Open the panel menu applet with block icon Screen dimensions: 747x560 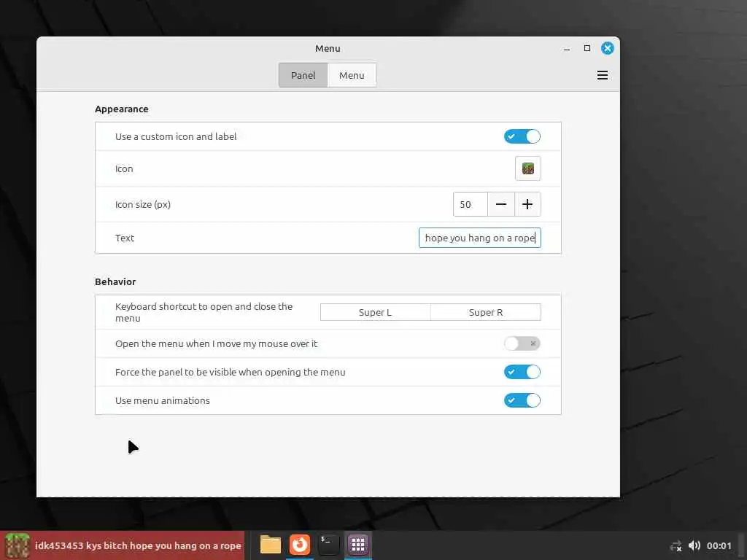point(123,545)
